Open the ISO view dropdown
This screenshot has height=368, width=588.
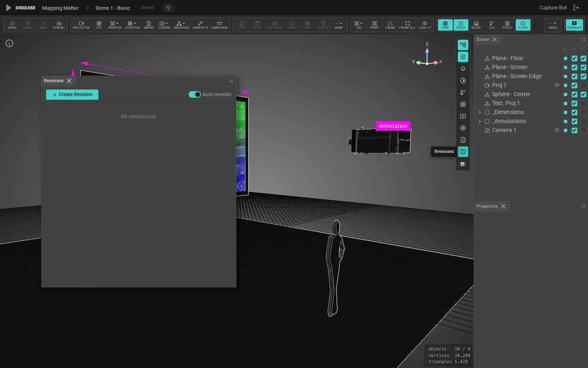(359, 25)
